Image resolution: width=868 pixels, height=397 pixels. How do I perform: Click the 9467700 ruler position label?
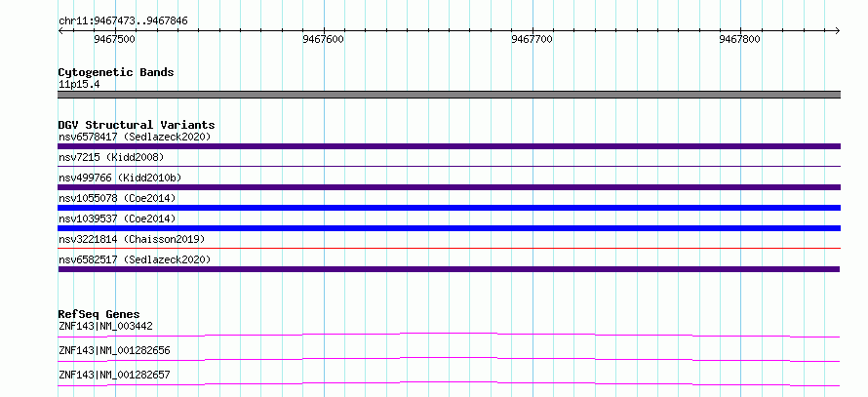[532, 40]
